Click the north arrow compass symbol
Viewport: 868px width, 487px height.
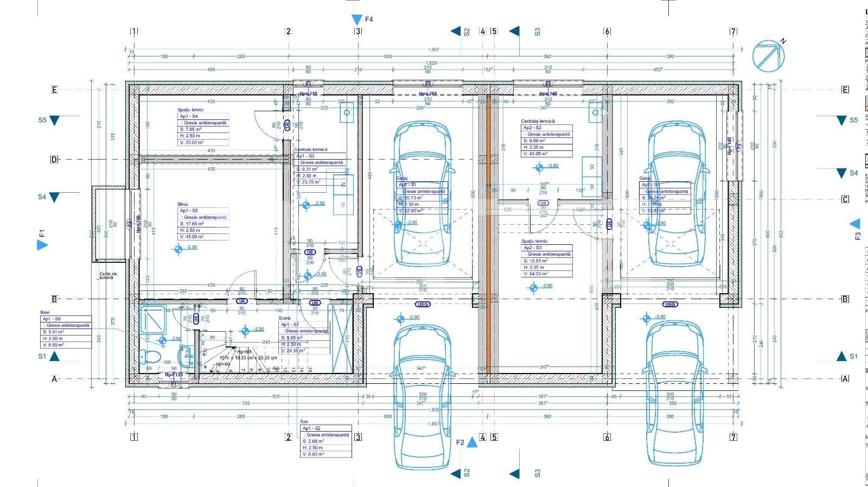click(x=768, y=55)
